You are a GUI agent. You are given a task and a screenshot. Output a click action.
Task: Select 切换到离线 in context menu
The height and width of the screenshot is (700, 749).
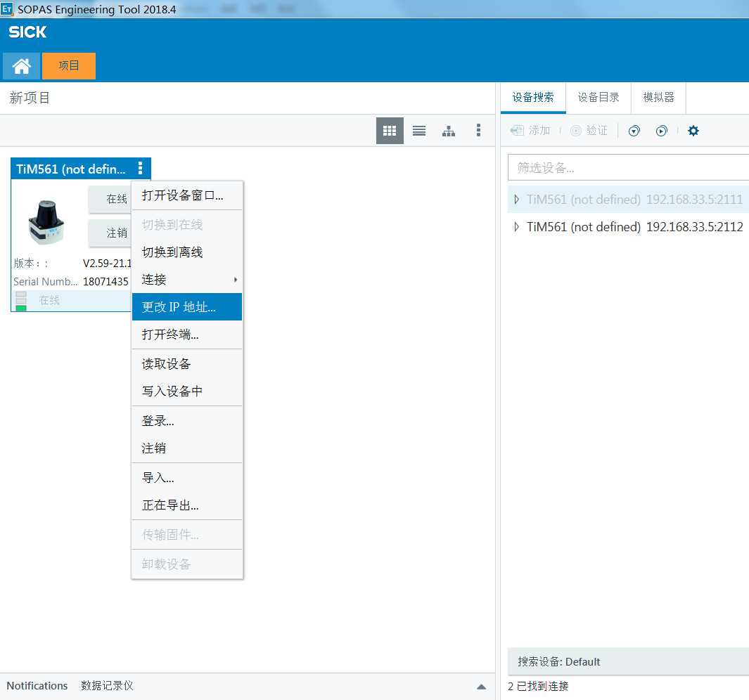tap(187, 252)
